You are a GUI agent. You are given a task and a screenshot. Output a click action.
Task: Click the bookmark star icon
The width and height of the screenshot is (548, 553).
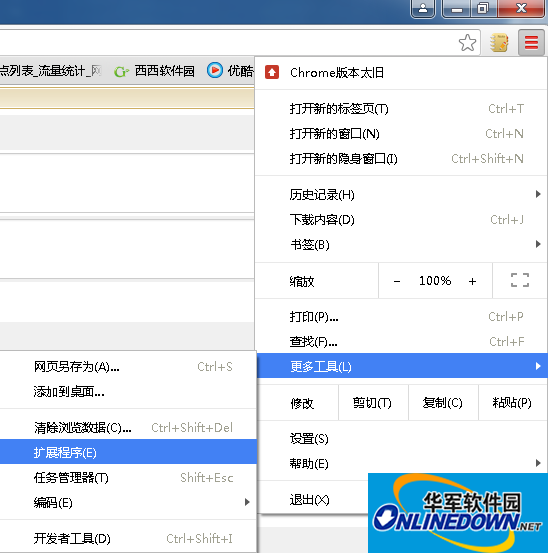(x=467, y=43)
